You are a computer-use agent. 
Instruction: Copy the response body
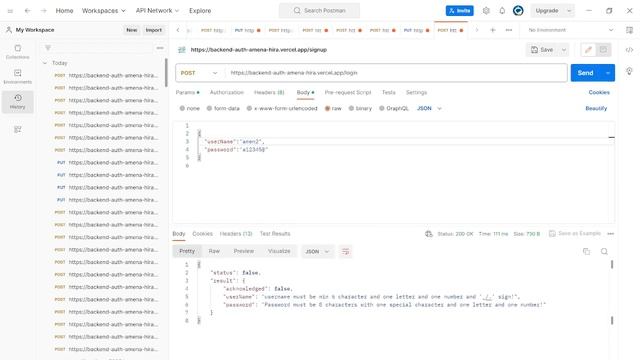[587, 251]
